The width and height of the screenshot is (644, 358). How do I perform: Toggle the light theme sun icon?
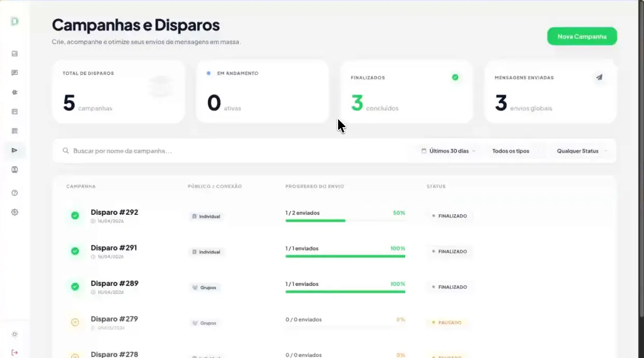point(15,334)
